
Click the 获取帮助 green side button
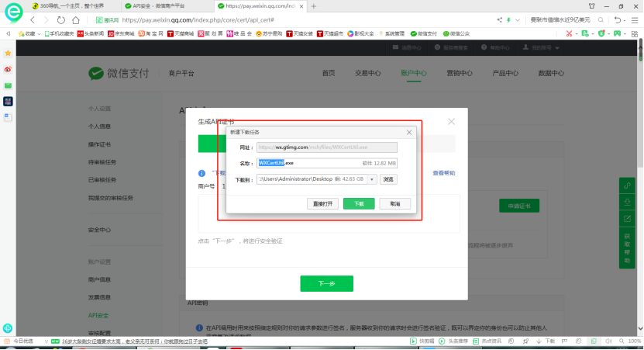tap(627, 248)
